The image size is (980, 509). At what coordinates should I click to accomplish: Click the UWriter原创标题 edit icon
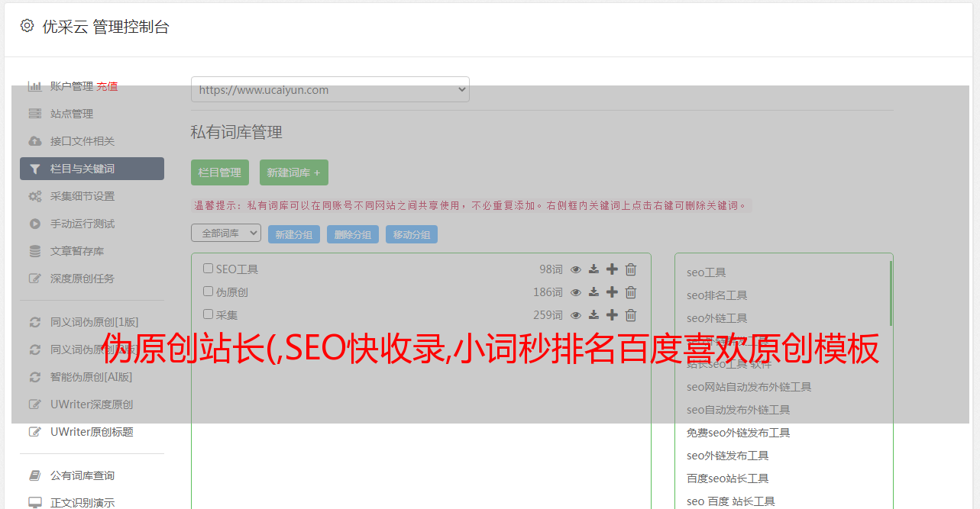click(x=35, y=432)
